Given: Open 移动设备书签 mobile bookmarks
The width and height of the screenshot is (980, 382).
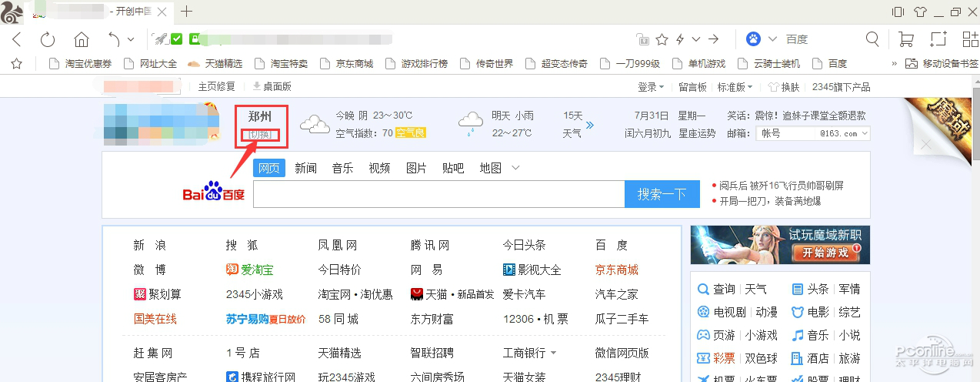Looking at the screenshot, I should [x=942, y=64].
